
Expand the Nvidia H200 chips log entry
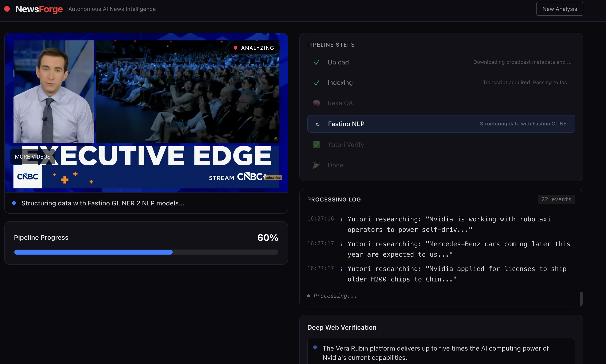(457, 274)
